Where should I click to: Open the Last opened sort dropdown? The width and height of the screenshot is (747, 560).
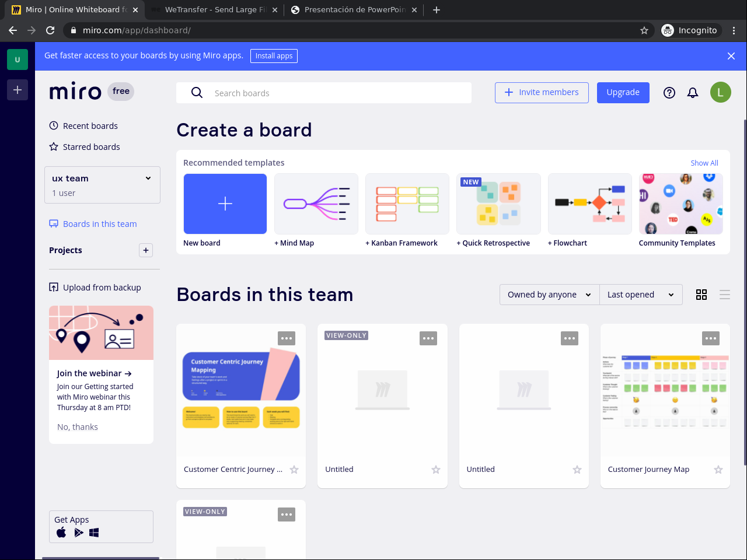(x=641, y=295)
